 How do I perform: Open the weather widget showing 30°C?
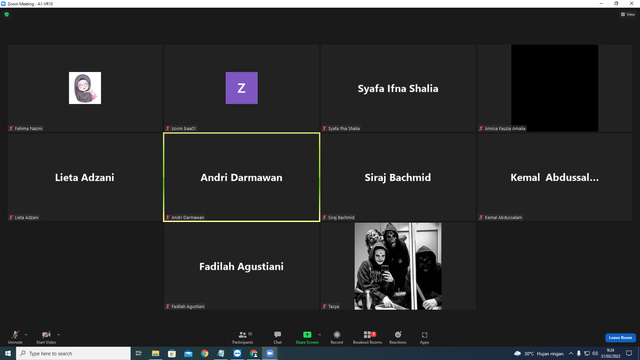click(x=539, y=353)
